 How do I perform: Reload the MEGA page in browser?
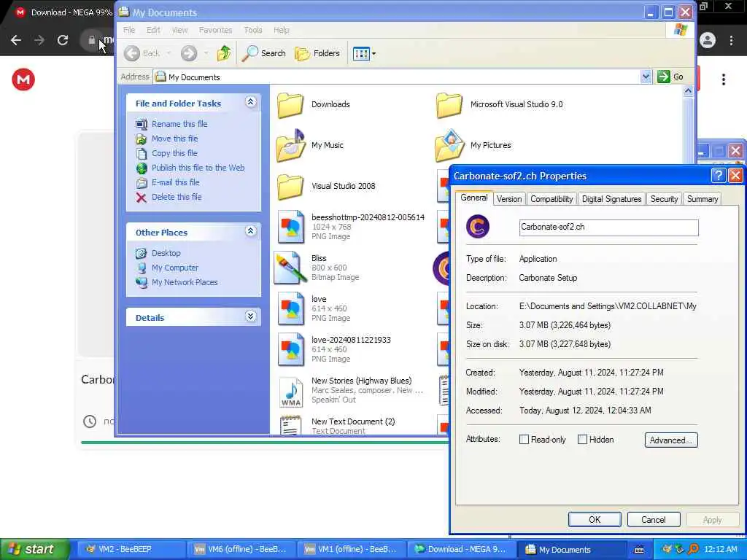(63, 40)
